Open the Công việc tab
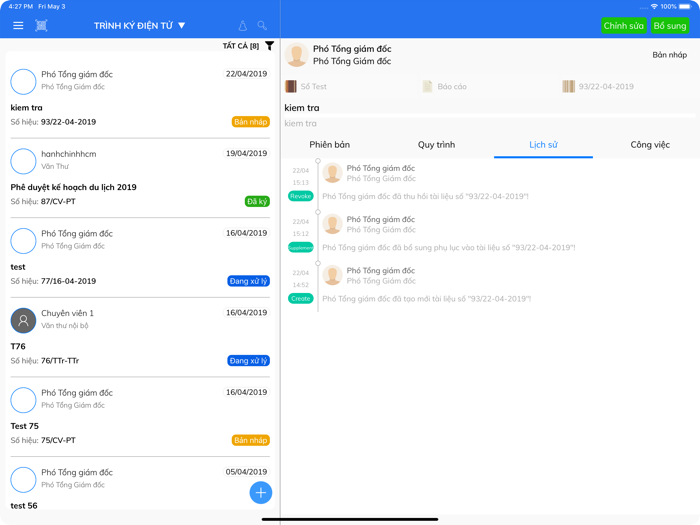The height and width of the screenshot is (525, 700). click(649, 145)
